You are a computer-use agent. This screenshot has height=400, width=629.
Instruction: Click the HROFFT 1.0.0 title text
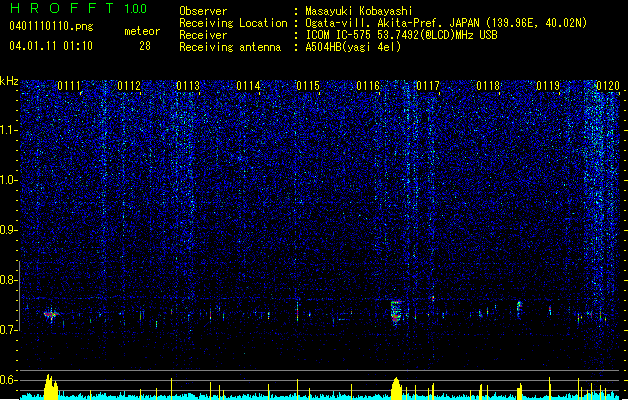point(78,8)
